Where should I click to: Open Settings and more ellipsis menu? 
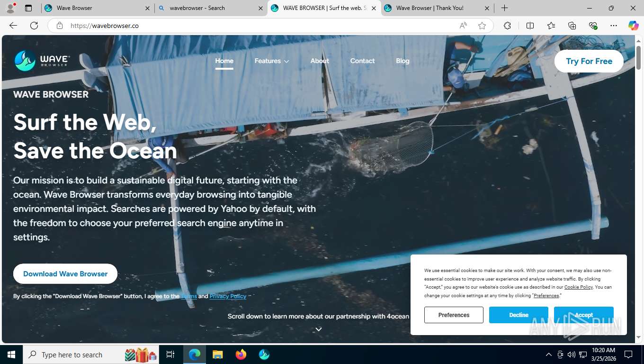click(614, 26)
